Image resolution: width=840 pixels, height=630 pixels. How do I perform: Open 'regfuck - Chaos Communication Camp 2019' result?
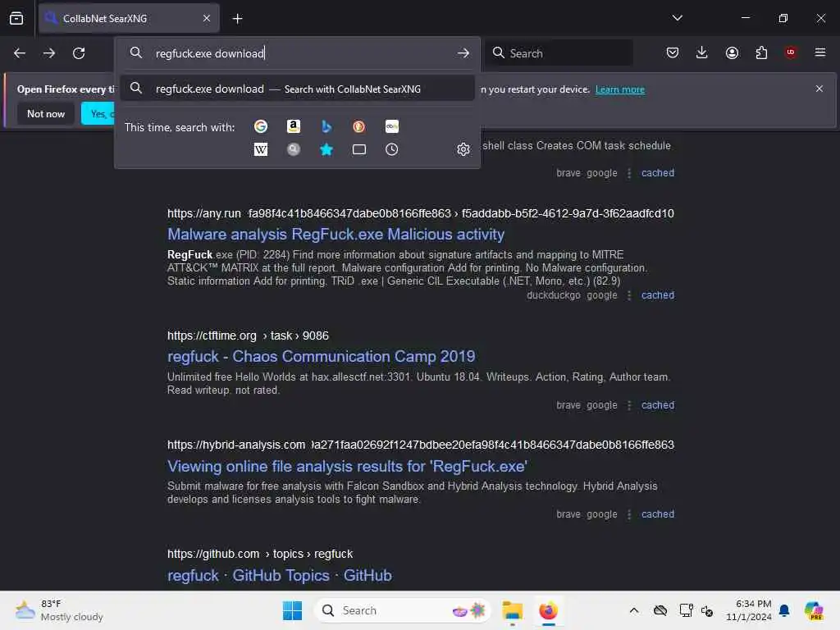321,356
